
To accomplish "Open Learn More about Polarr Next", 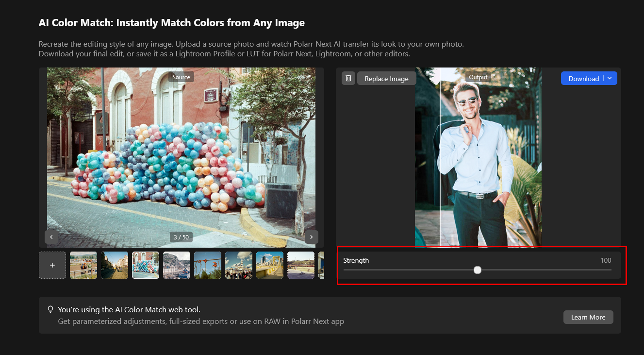I will 588,317.
